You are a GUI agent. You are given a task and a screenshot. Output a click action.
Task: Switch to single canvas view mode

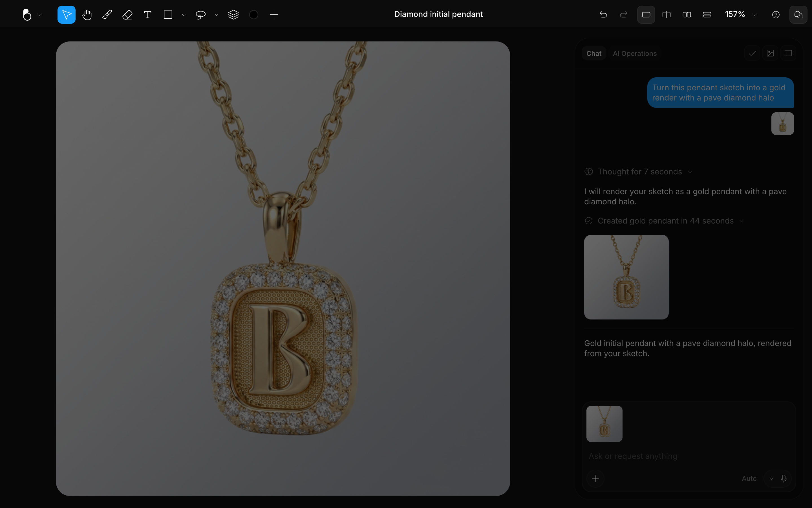(646, 14)
